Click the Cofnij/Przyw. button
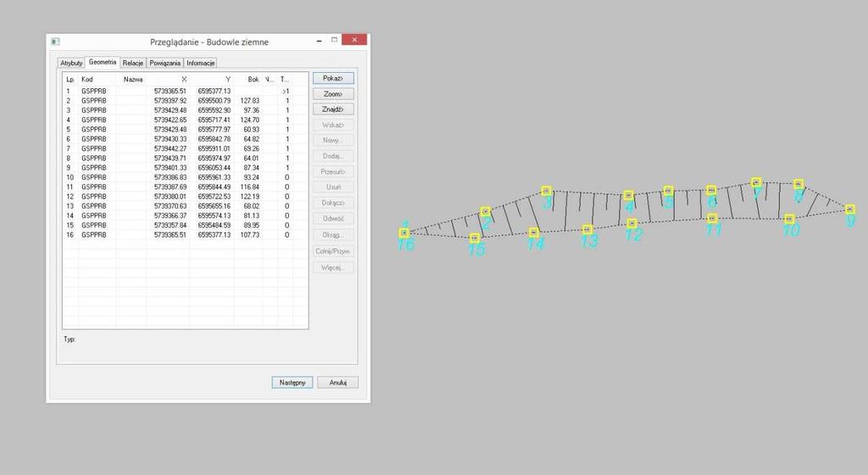868x475 pixels. click(333, 251)
